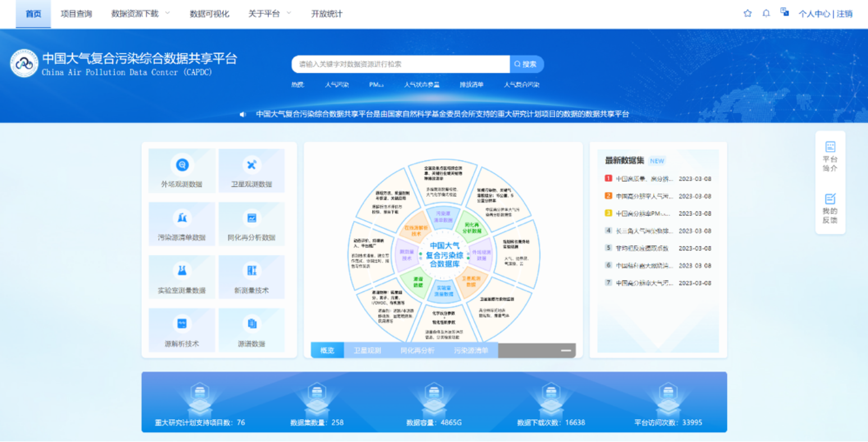Click the notification bell icon
Image resolution: width=868 pixels, height=442 pixels.
766,13
